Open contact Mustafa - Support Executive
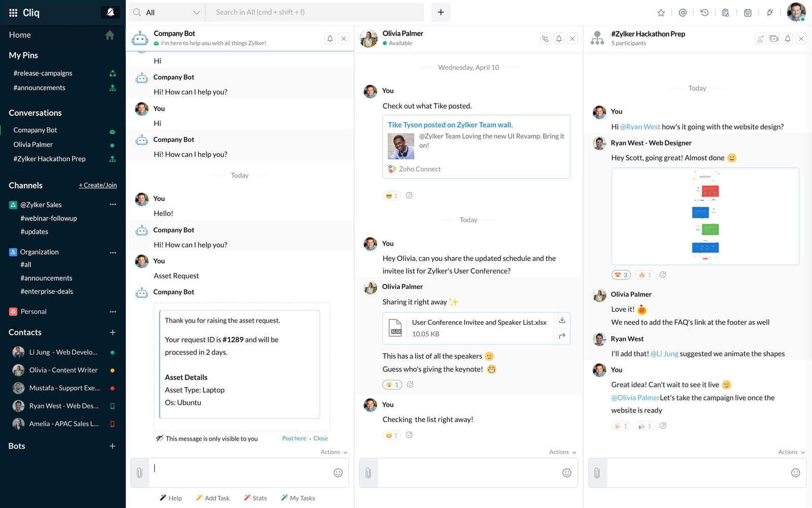Screen dimensions: 812x508 point(63,388)
